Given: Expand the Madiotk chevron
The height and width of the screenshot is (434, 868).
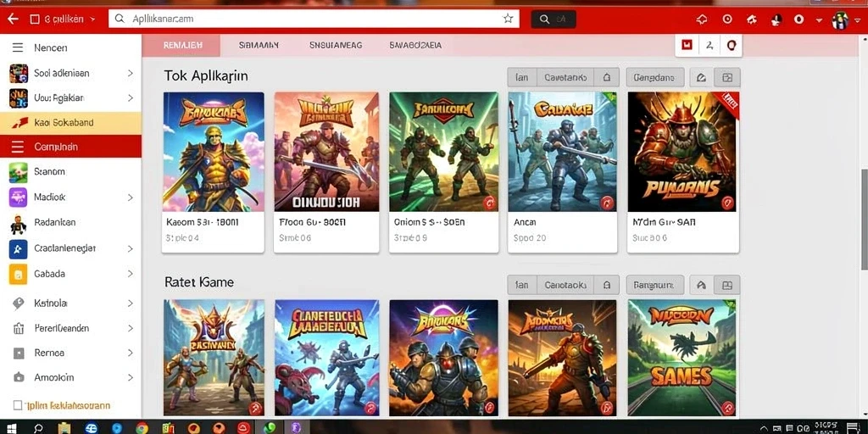Looking at the screenshot, I should point(131,197).
